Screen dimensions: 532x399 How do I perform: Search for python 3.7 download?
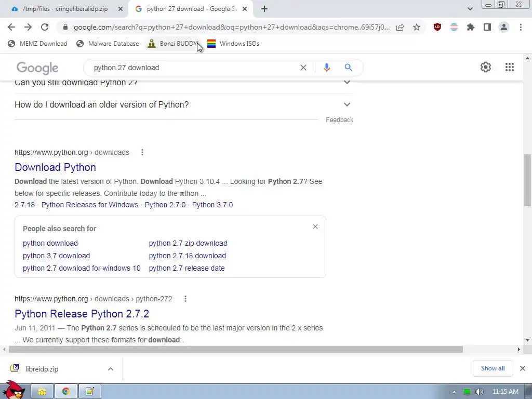point(56,256)
